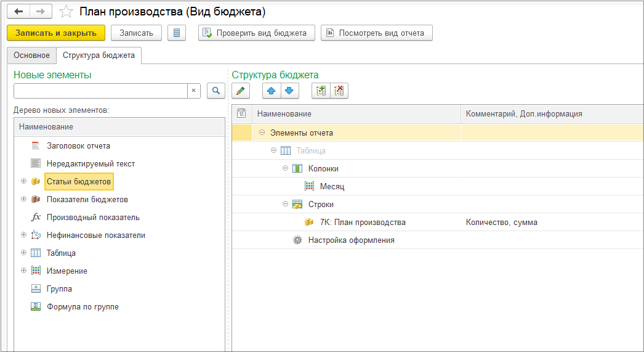Move selected element down with arrow
The height and width of the screenshot is (352, 644).
tap(289, 91)
